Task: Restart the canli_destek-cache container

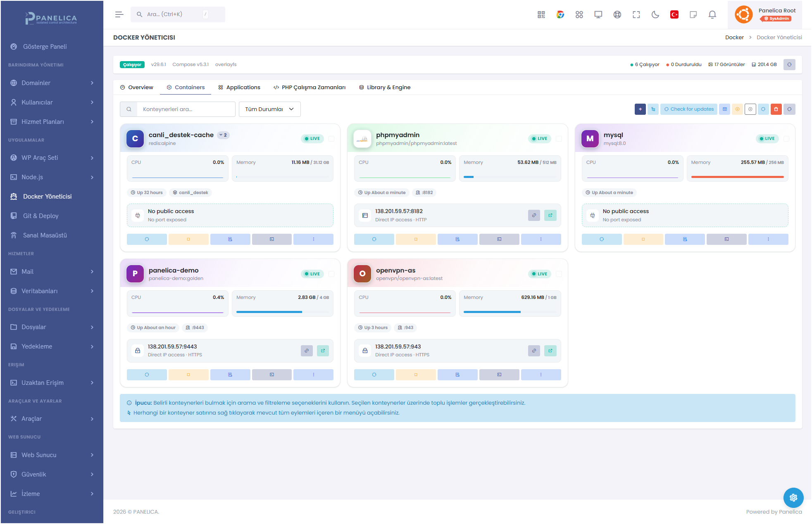Action: click(x=147, y=239)
